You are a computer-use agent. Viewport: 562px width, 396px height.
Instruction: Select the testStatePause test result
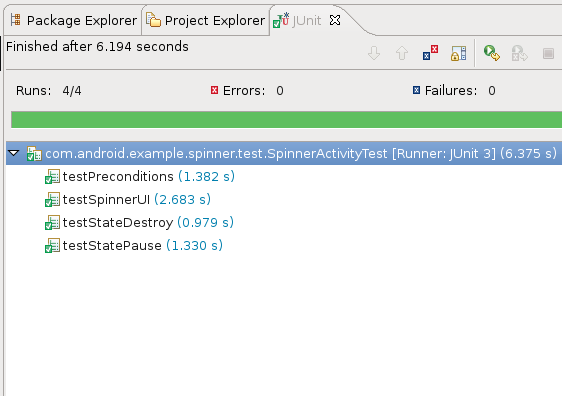click(134, 245)
